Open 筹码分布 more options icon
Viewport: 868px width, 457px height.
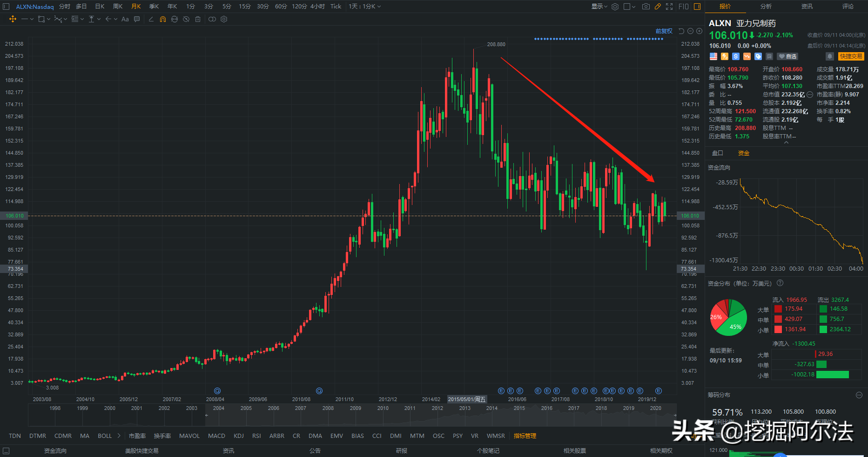[859, 395]
